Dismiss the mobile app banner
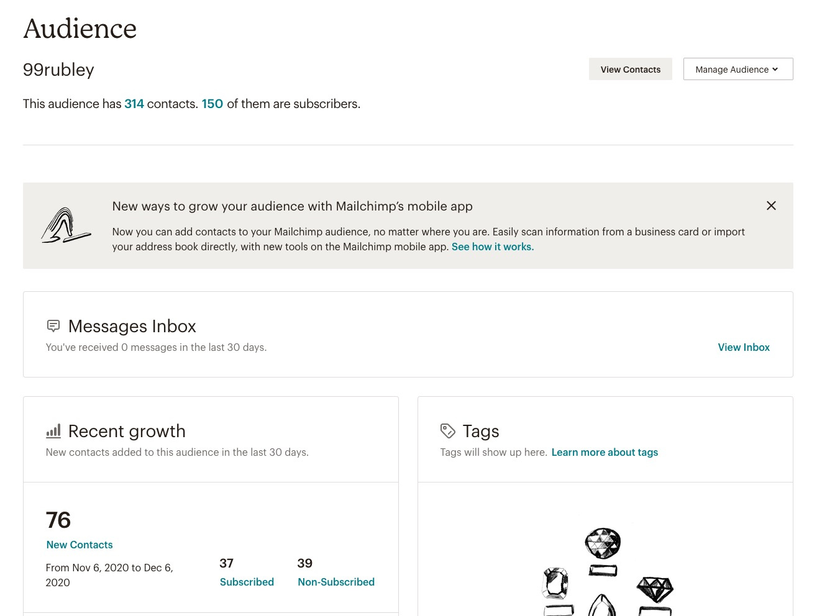The width and height of the screenshot is (840, 616). pos(771,206)
